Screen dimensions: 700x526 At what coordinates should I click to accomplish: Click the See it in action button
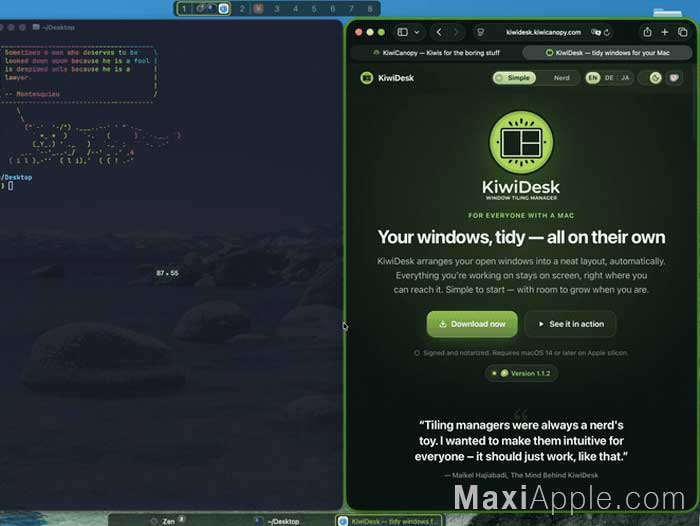point(571,324)
